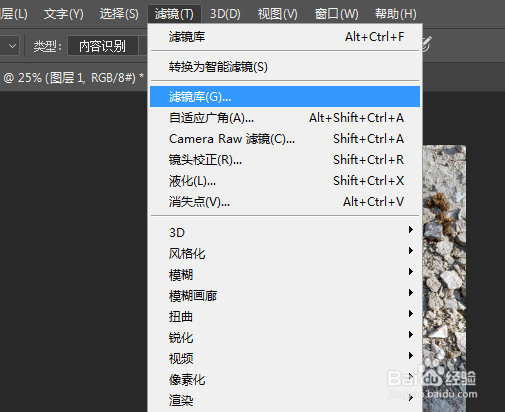This screenshot has width=505, height=412.
Task: Expand the 视频 submenu
Action: [x=285, y=359]
